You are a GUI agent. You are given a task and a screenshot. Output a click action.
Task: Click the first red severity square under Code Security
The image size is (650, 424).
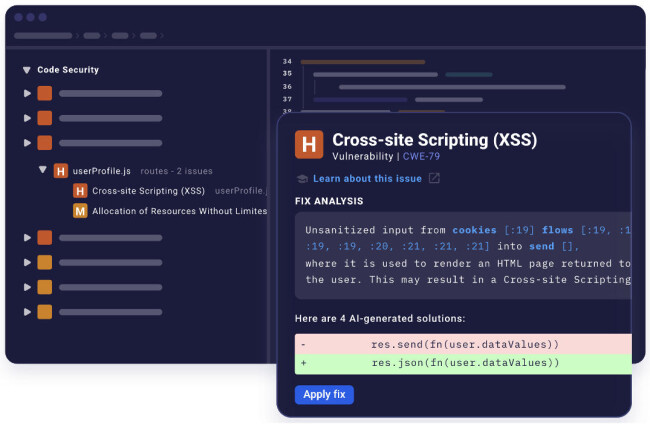pyautogui.click(x=44, y=93)
